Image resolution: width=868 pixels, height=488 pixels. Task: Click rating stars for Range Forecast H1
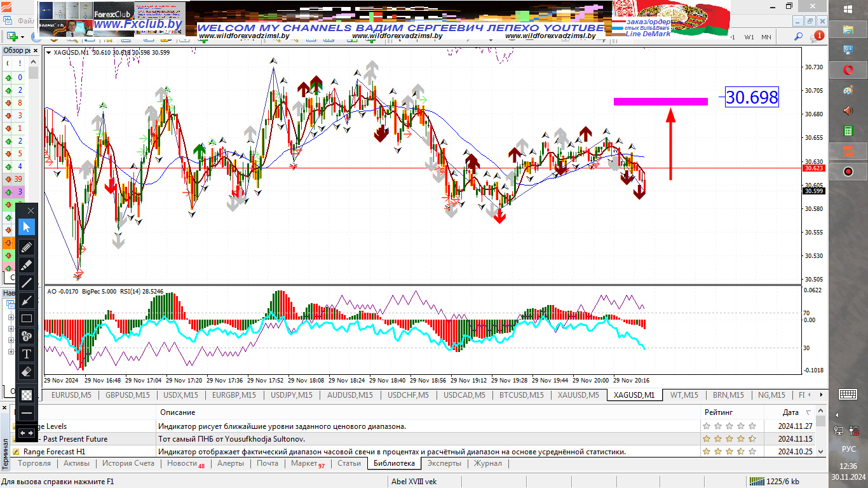[729, 452]
